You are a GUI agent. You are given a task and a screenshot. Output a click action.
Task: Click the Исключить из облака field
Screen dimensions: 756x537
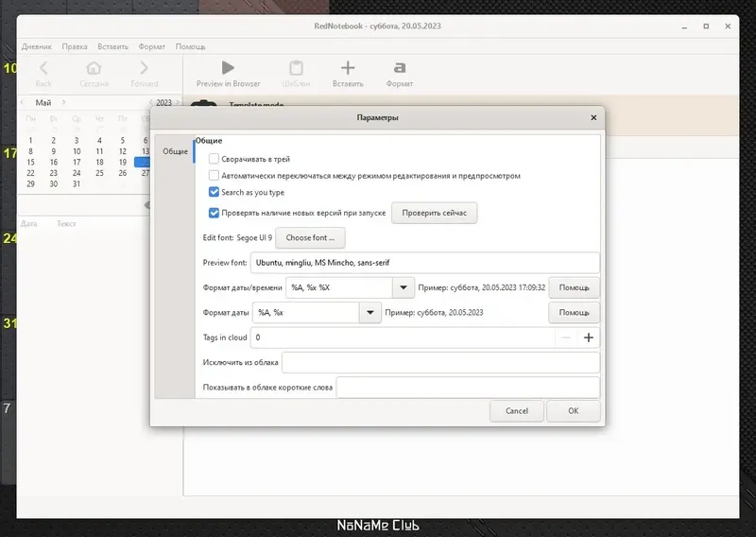point(440,363)
